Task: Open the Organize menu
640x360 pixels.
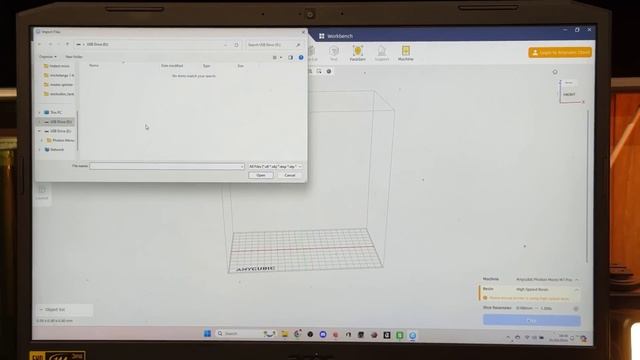Action: point(48,57)
